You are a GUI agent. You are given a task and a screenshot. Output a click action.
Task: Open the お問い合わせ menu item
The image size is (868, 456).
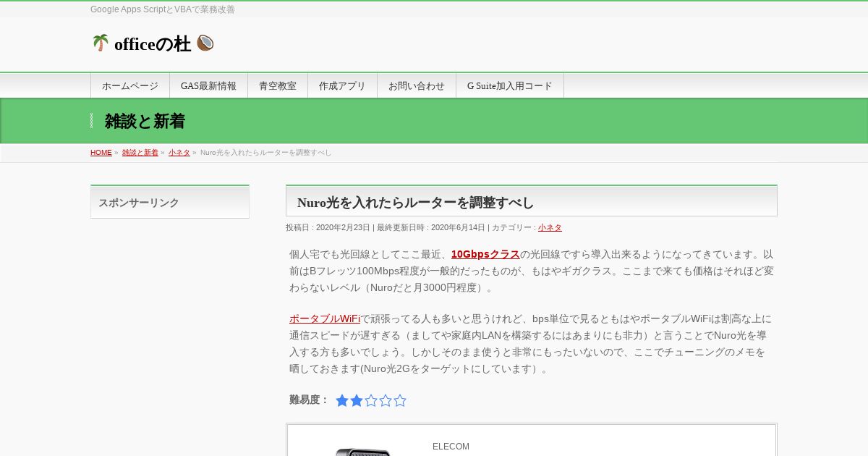417,85
